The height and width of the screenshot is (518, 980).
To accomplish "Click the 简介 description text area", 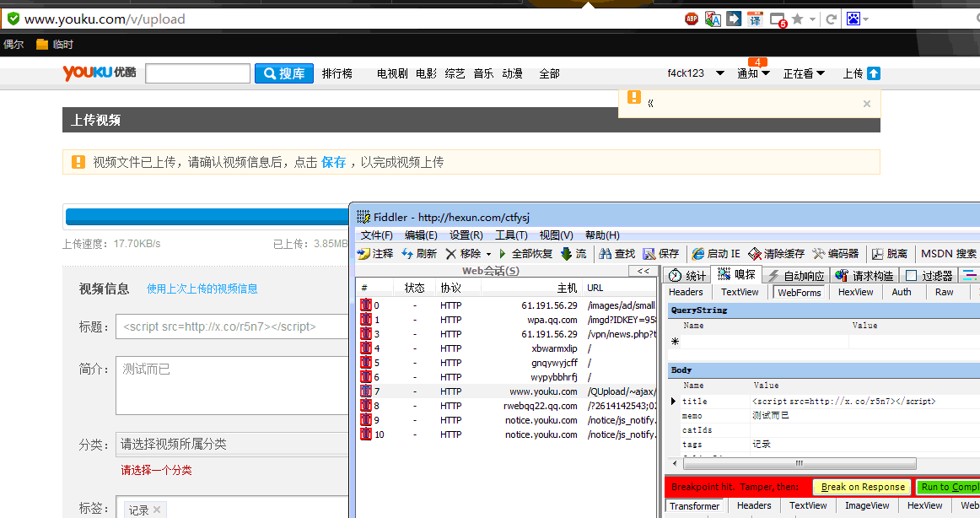I will coord(232,386).
